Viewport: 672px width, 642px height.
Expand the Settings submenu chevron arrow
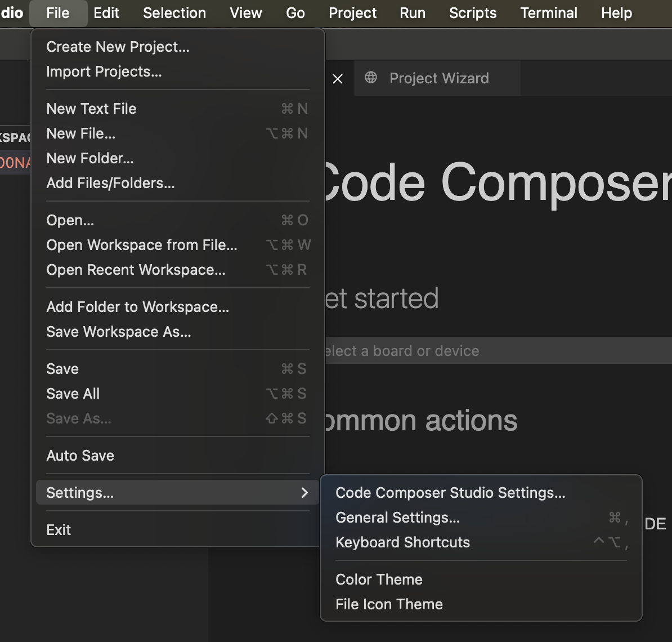[304, 493]
